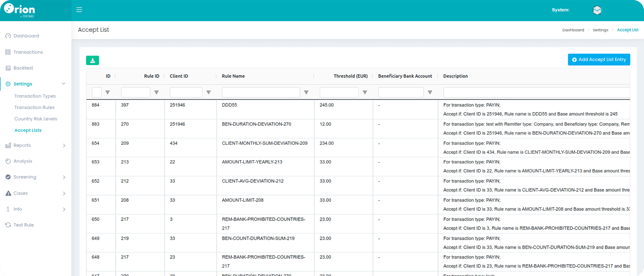Open Country Risk Levels settings page
This screenshot has width=644, height=276.
tap(36, 119)
